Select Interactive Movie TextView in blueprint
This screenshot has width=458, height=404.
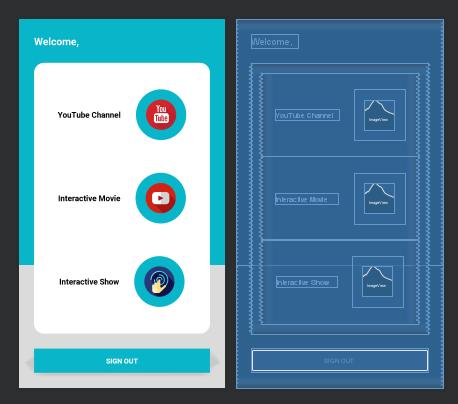[307, 199]
